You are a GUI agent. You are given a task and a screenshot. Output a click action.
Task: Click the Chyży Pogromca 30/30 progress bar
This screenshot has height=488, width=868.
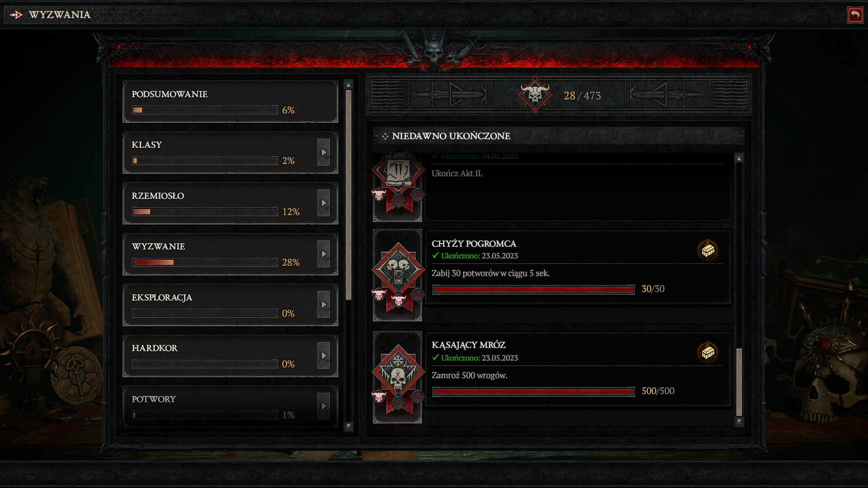coord(533,290)
